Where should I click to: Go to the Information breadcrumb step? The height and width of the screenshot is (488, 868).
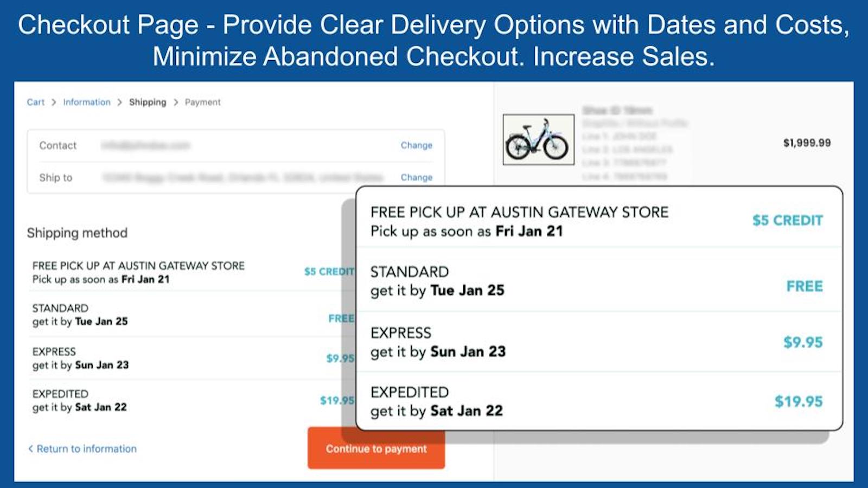87,102
